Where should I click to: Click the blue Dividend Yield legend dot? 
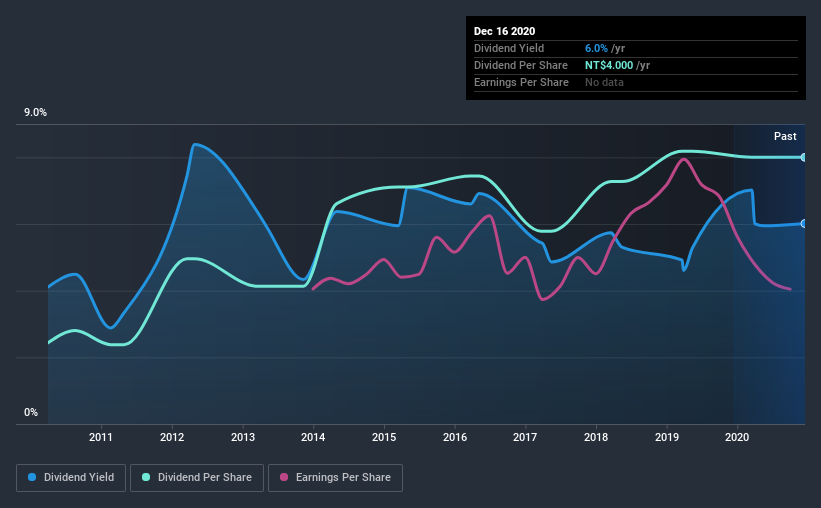click(x=32, y=477)
